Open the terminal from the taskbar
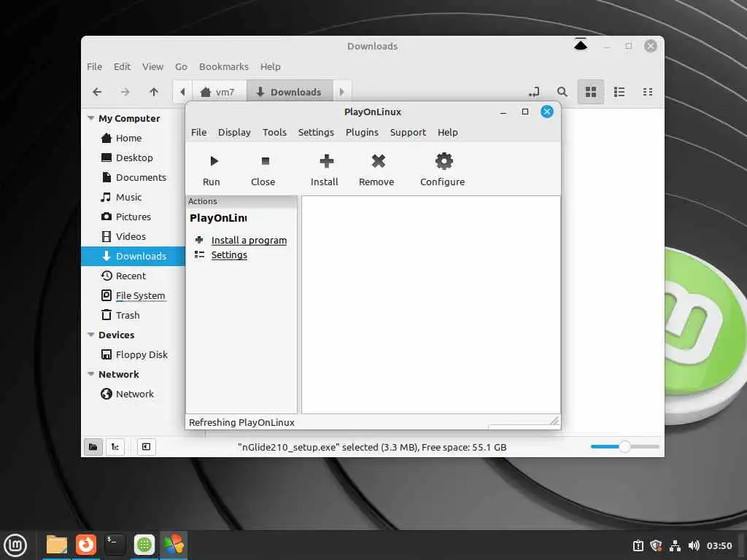This screenshot has height=560, width=747. pos(115,545)
